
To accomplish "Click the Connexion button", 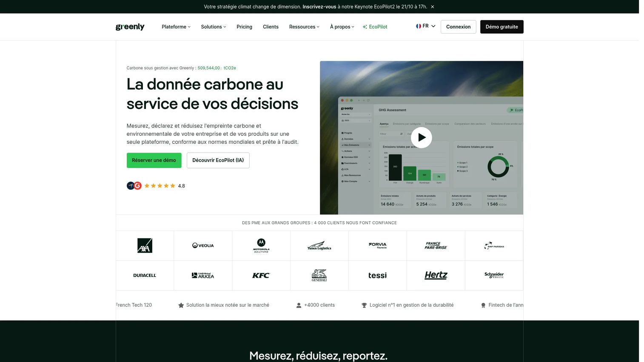I will pos(458,27).
